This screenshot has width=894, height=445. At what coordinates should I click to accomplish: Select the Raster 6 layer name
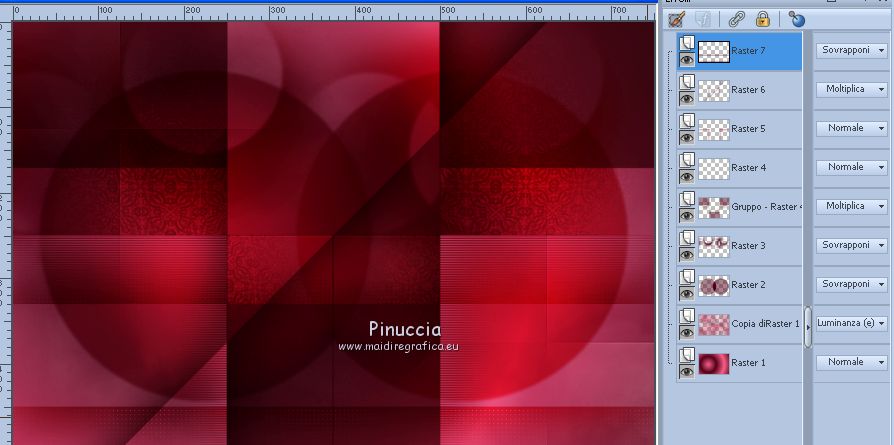tap(748, 90)
